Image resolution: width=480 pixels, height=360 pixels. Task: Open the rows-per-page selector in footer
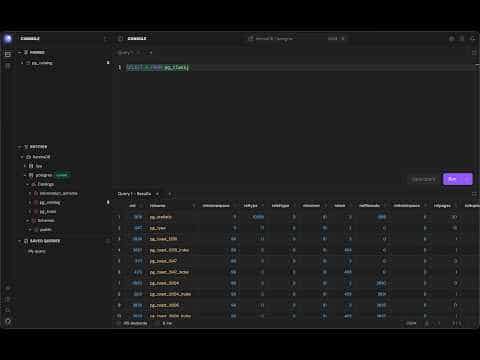(411, 323)
